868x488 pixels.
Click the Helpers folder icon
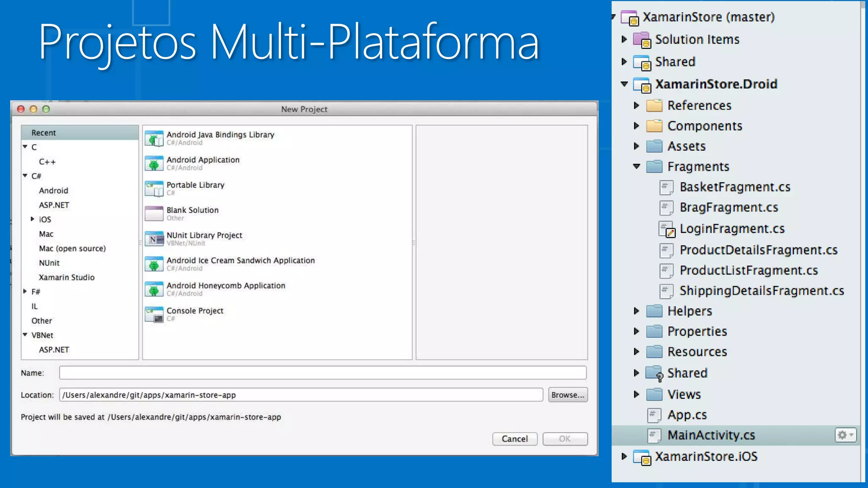(x=654, y=311)
